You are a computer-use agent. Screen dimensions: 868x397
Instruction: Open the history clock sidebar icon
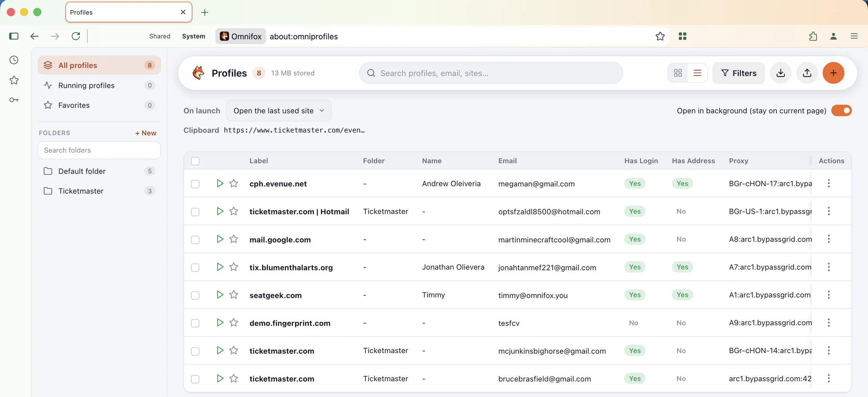coord(14,60)
